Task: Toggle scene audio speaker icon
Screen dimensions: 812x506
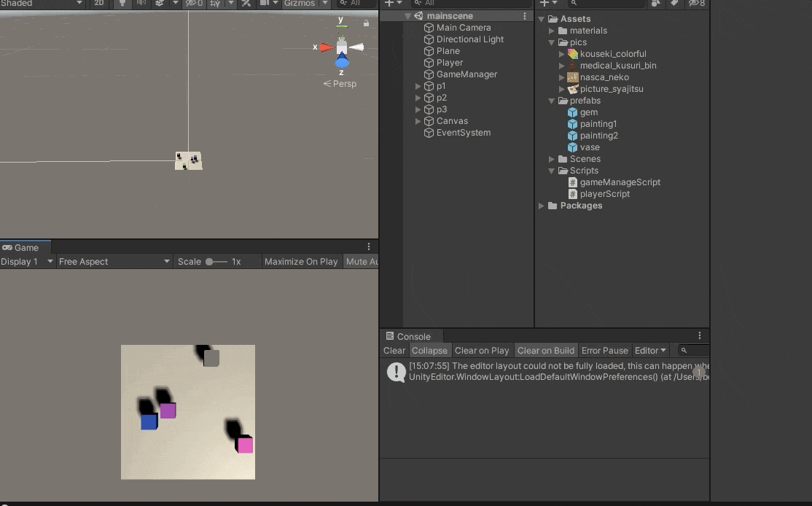Action: [x=141, y=3]
